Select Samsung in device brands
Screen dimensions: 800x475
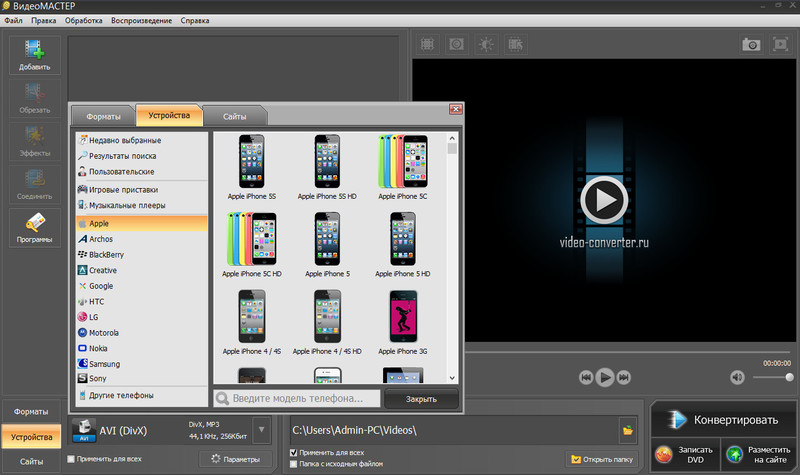point(142,364)
